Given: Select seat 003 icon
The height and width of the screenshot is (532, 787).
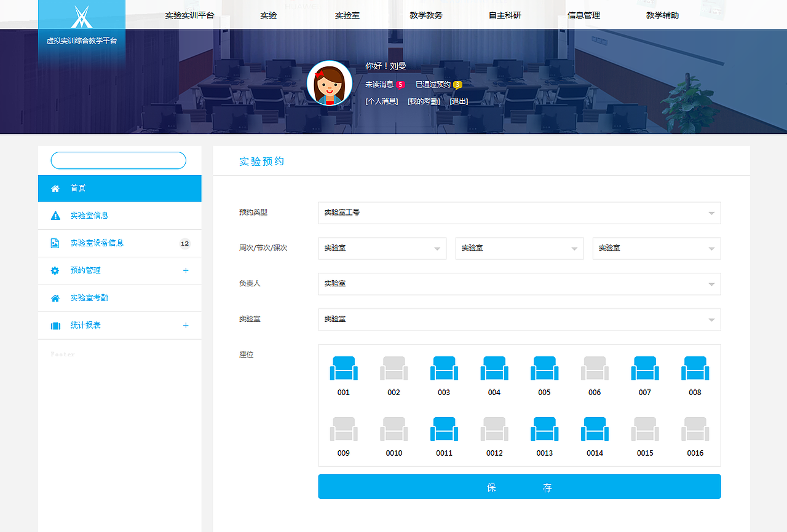Looking at the screenshot, I should (444, 369).
